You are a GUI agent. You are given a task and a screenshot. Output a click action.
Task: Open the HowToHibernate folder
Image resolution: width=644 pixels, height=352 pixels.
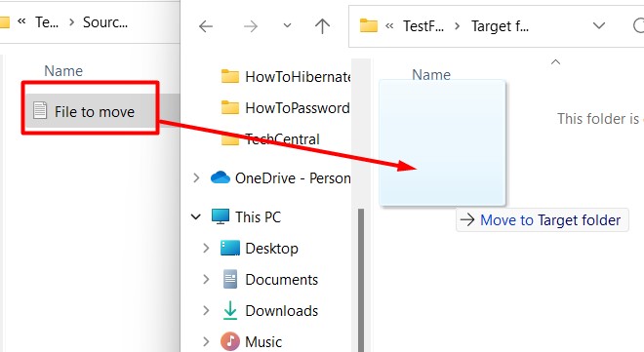tap(298, 77)
